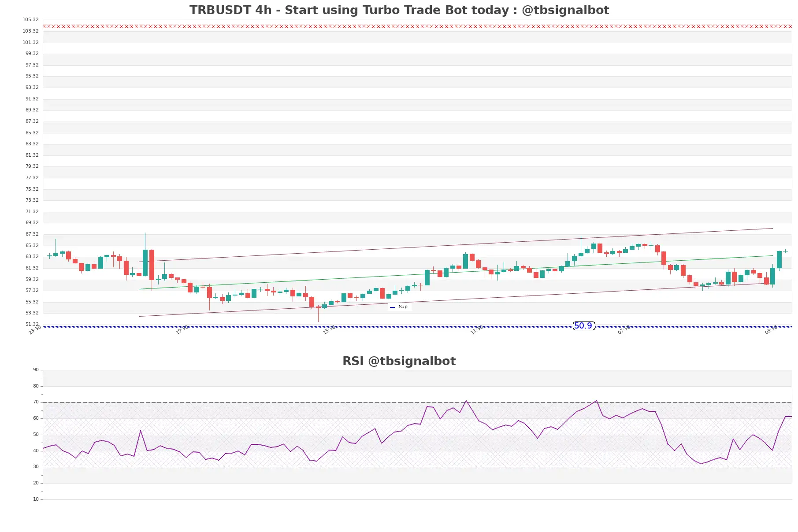Click the 73.32 price axis label
The image size is (798, 532).
click(x=32, y=200)
